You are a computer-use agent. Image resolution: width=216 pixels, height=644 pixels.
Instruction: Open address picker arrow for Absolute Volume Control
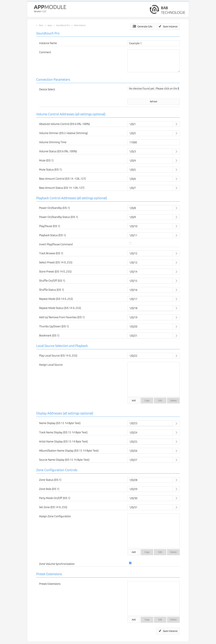click(x=176, y=124)
